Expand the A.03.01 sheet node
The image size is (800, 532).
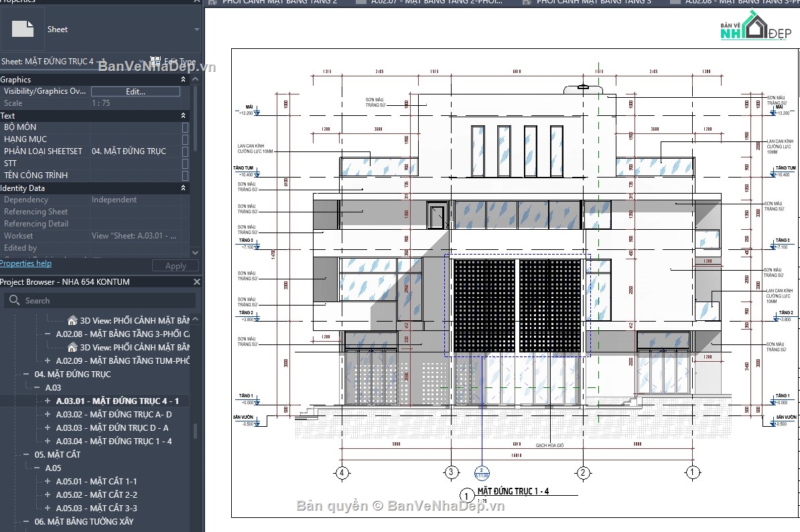48,401
